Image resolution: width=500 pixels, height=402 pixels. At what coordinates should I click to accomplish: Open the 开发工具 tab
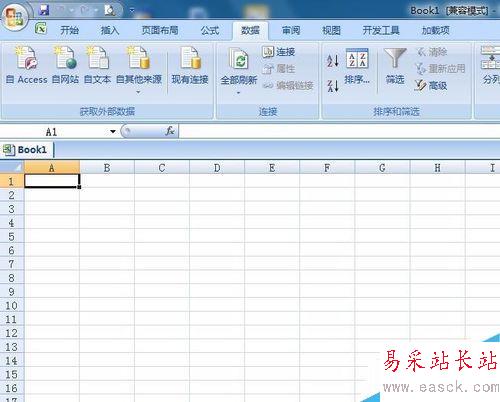(x=381, y=30)
